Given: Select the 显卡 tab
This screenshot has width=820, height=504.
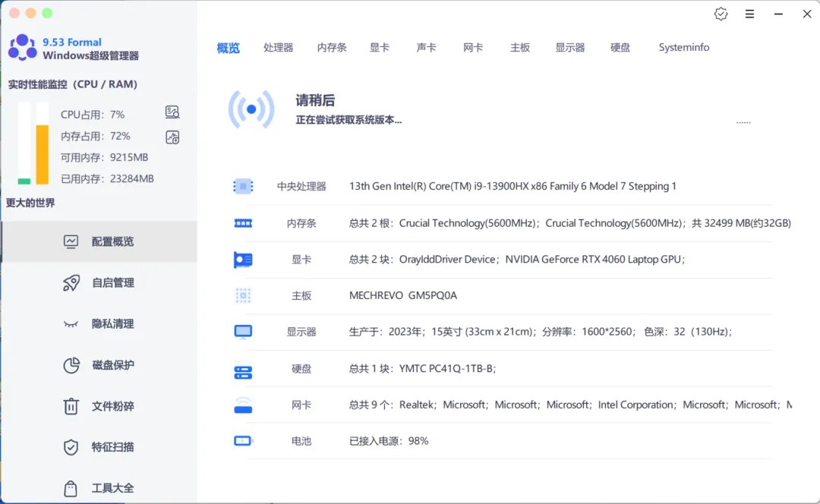Looking at the screenshot, I should [379, 48].
